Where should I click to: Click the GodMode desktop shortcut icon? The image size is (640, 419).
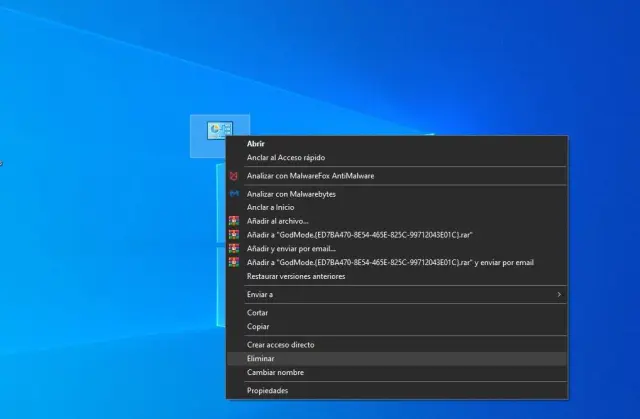[219, 131]
